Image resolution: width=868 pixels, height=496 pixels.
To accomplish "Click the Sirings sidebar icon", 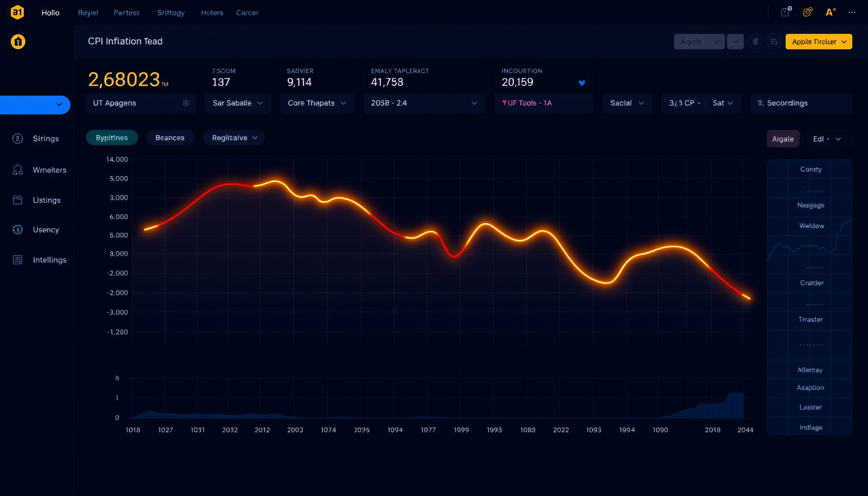I will click(17, 139).
